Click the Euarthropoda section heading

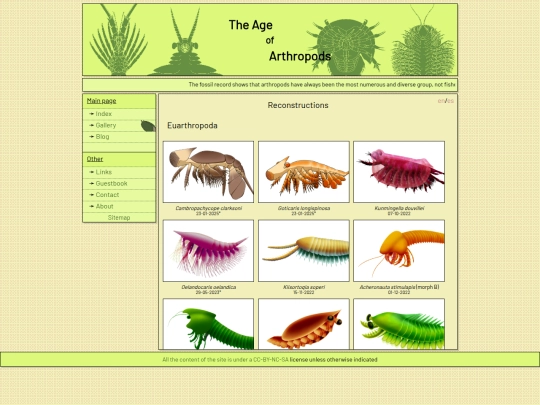pyautogui.click(x=192, y=125)
